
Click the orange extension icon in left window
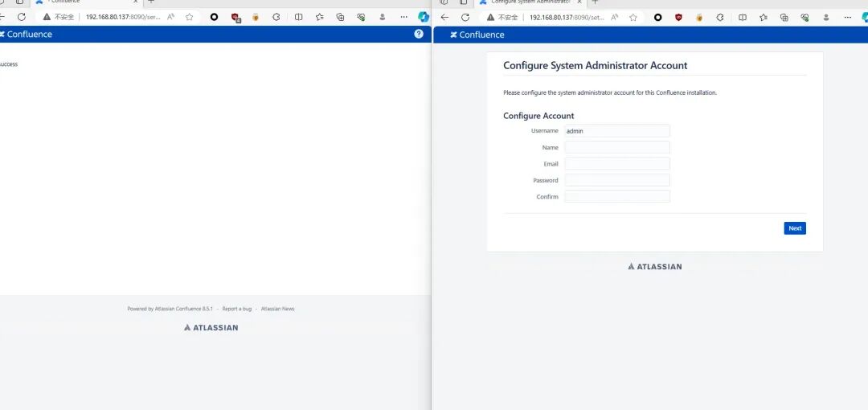(x=256, y=17)
